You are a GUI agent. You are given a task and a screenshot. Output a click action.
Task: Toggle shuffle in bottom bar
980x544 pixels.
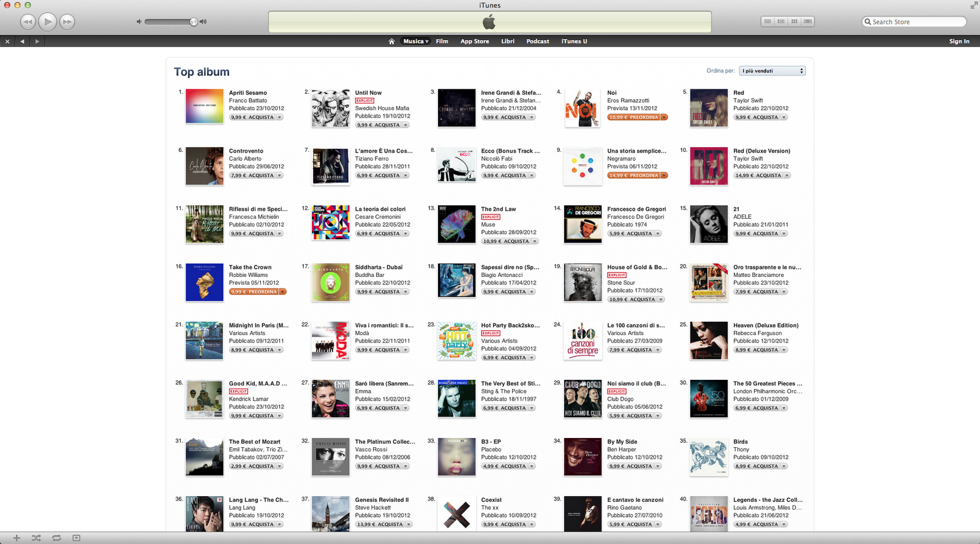(36, 538)
